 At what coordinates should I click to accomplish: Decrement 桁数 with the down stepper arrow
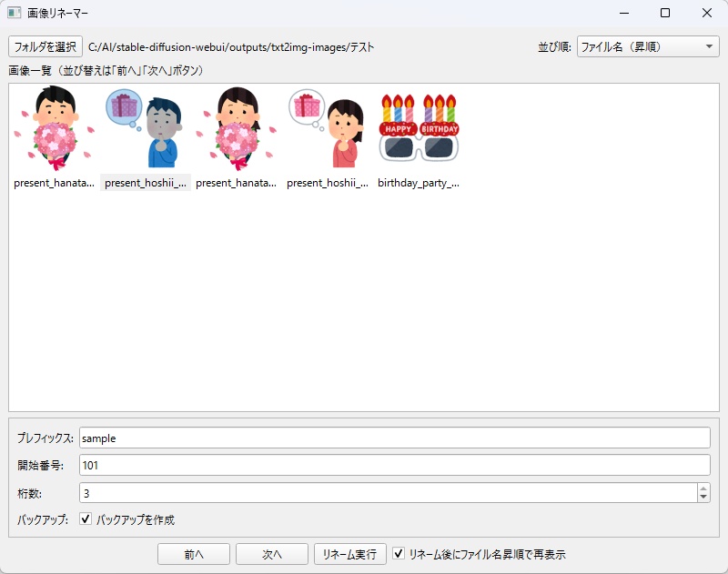click(x=703, y=496)
